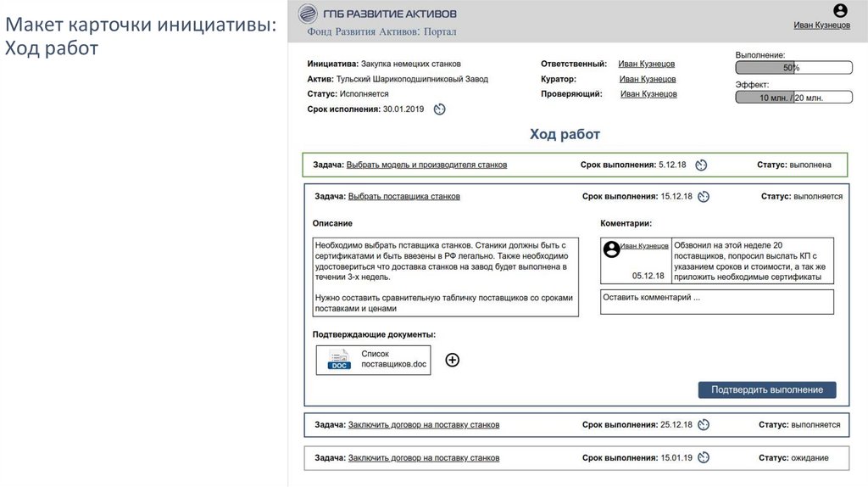Open Ответственный Иван Кузнецов link
This screenshot has width=868, height=487.
click(x=646, y=64)
